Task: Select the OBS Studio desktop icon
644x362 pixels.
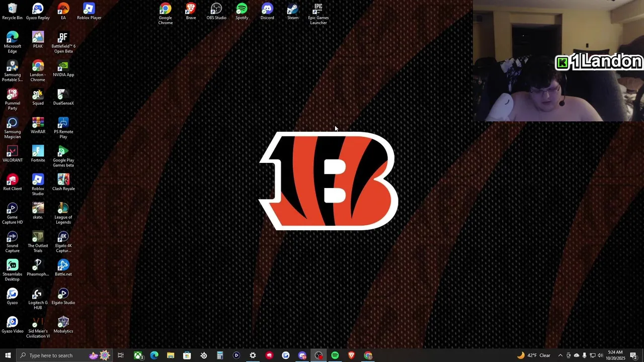Action: (x=216, y=12)
